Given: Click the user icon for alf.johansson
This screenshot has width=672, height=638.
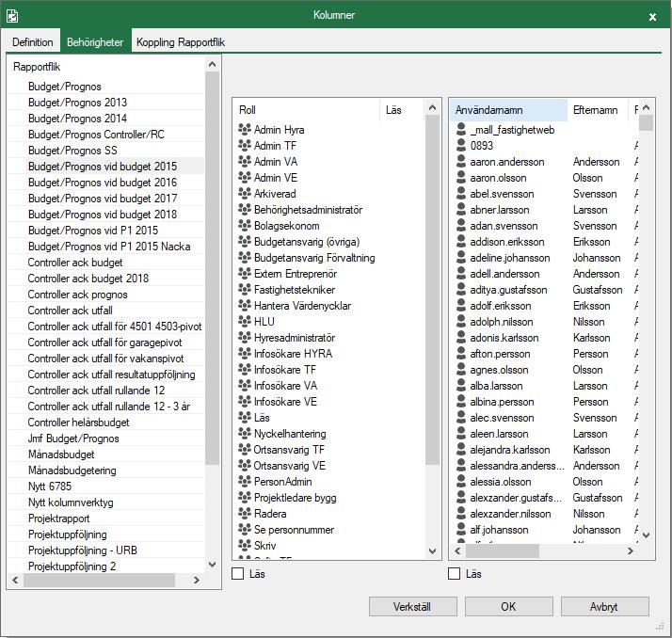Looking at the screenshot, I should point(461,529).
